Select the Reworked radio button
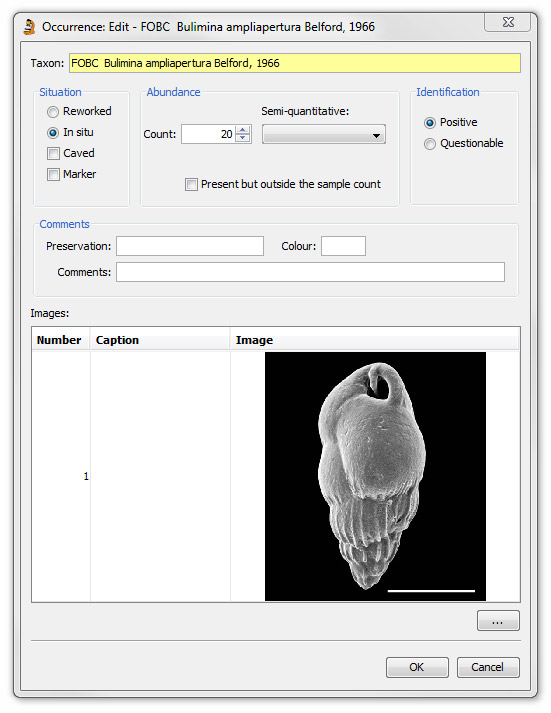This screenshot has width=551, height=713. pos(53,111)
